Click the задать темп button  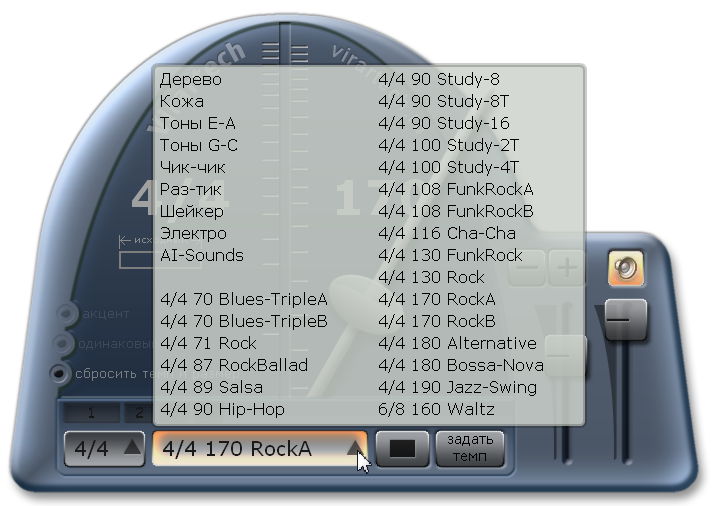point(470,449)
